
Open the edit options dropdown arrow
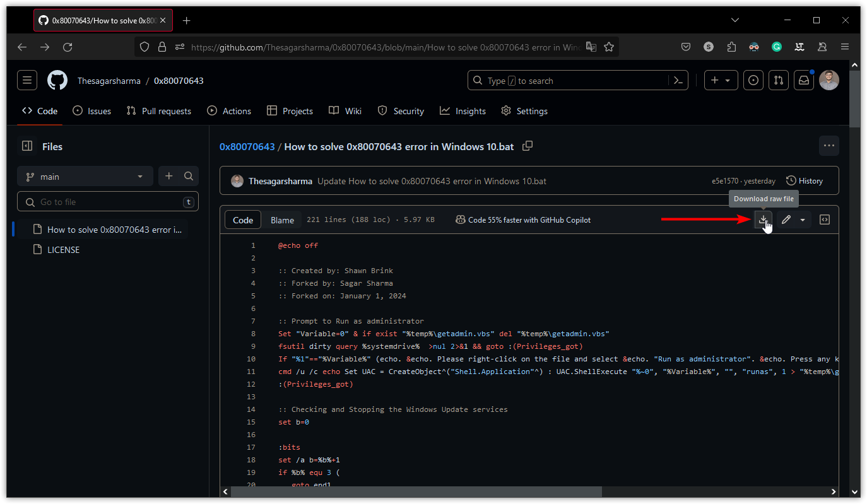coord(803,220)
